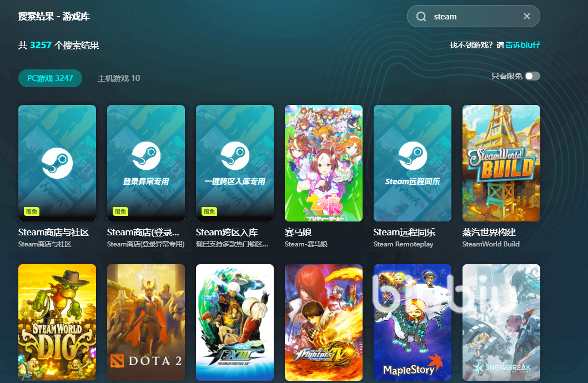Open the MapleStory game cover
This screenshot has width=588, height=383.
(x=413, y=322)
